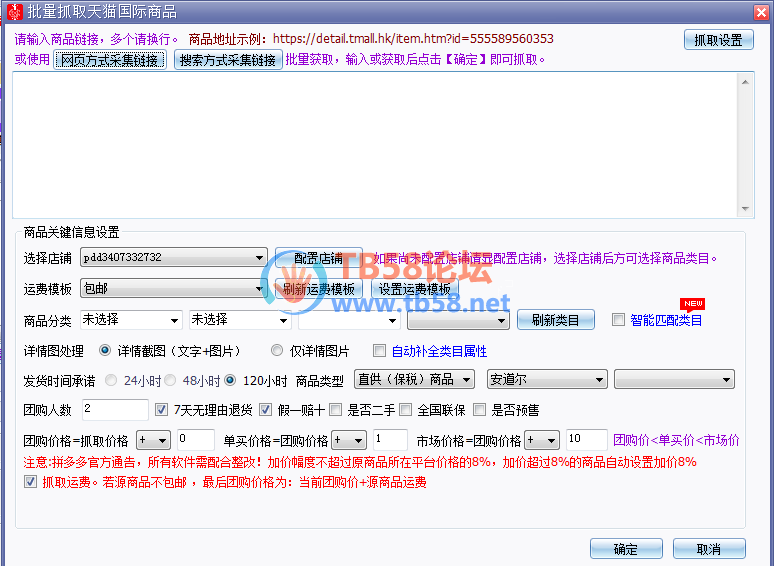The image size is (774, 566).
Task: Select 仅详情图片 radio option
Action: tap(277, 351)
